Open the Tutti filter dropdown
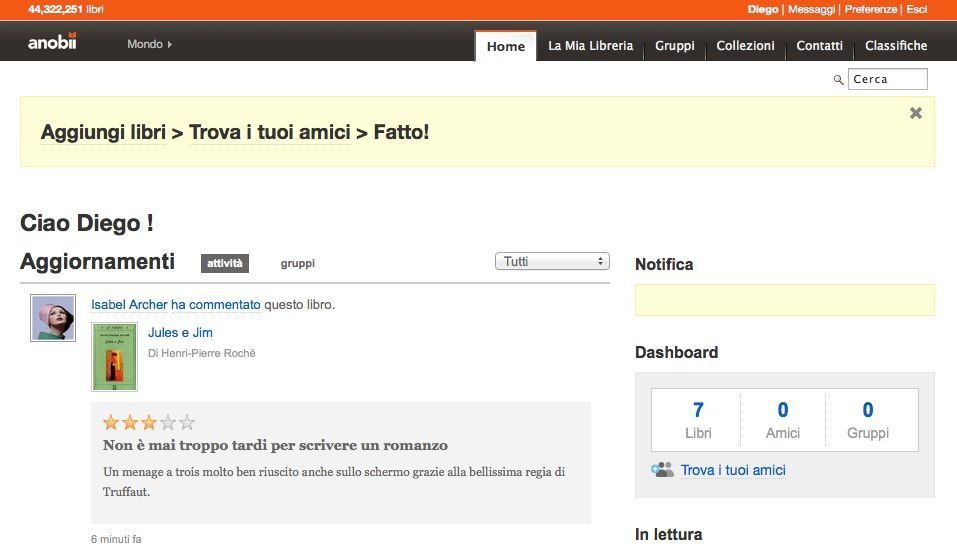Screen dimensions: 957x551 pyautogui.click(x=552, y=262)
